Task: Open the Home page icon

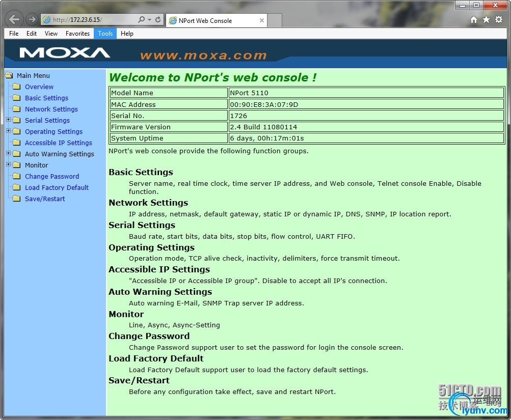Action: (x=473, y=20)
